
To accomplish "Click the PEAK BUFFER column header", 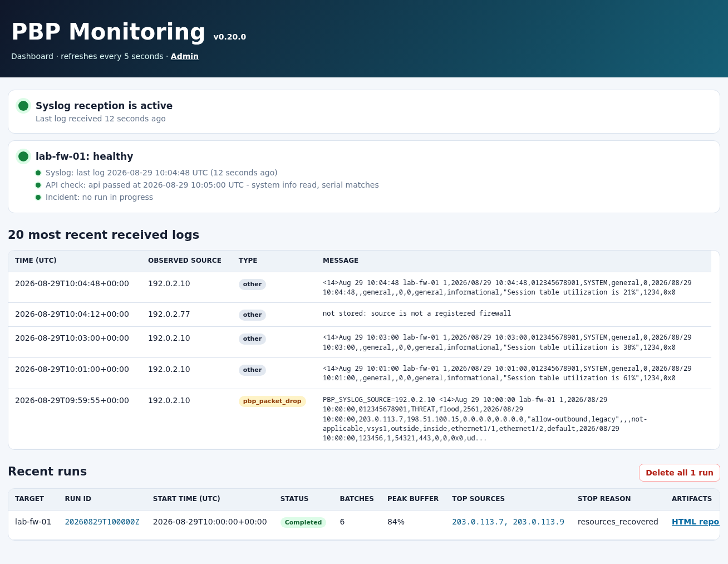I will click(413, 499).
